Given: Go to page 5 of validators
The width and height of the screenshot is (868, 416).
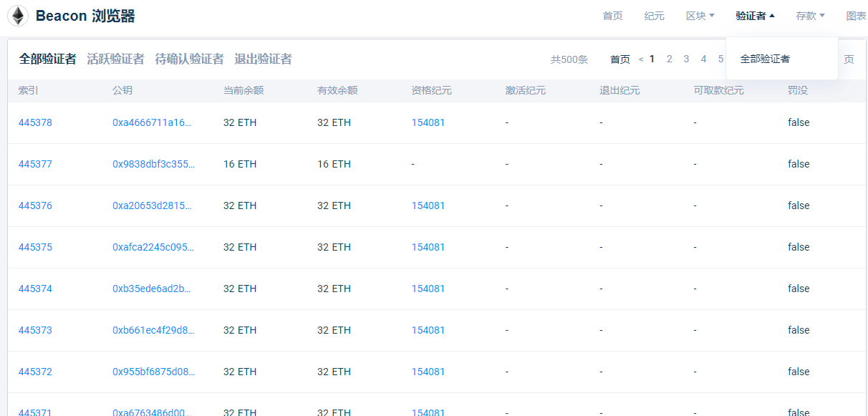Looking at the screenshot, I should (720, 59).
